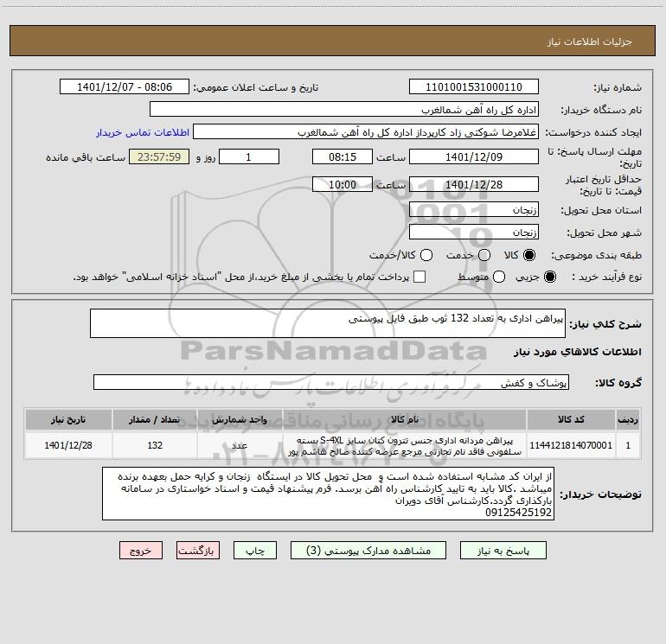Click the خروج exit button
The width and height of the screenshot is (666, 644).
pyautogui.click(x=141, y=551)
